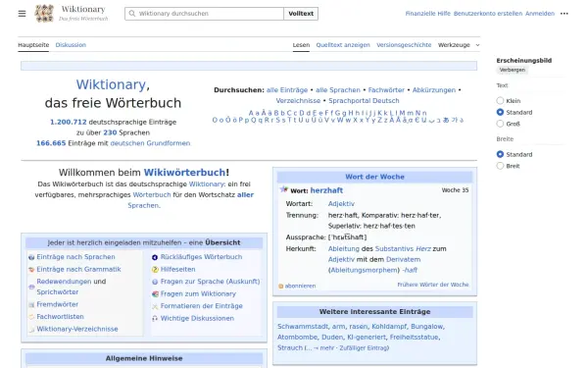This screenshot has height=368, width=588.
Task: Click the 1.200.712 entries count link
Action: pos(69,122)
